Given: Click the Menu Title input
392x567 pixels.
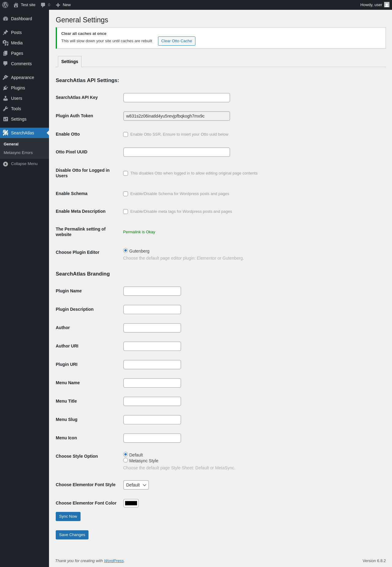Looking at the screenshot, I should (x=152, y=401).
